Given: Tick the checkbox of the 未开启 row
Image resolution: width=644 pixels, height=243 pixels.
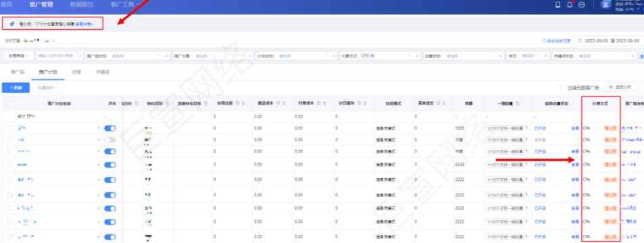Looking at the screenshot, I should 9,140.
